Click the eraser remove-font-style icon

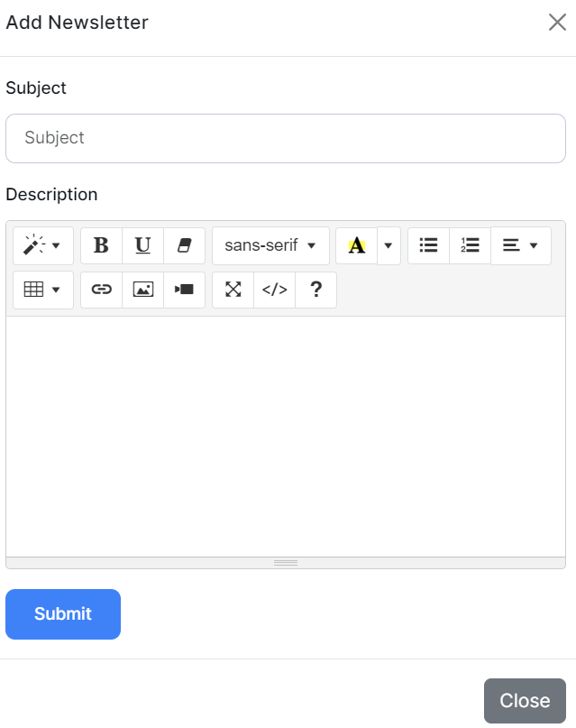click(184, 245)
